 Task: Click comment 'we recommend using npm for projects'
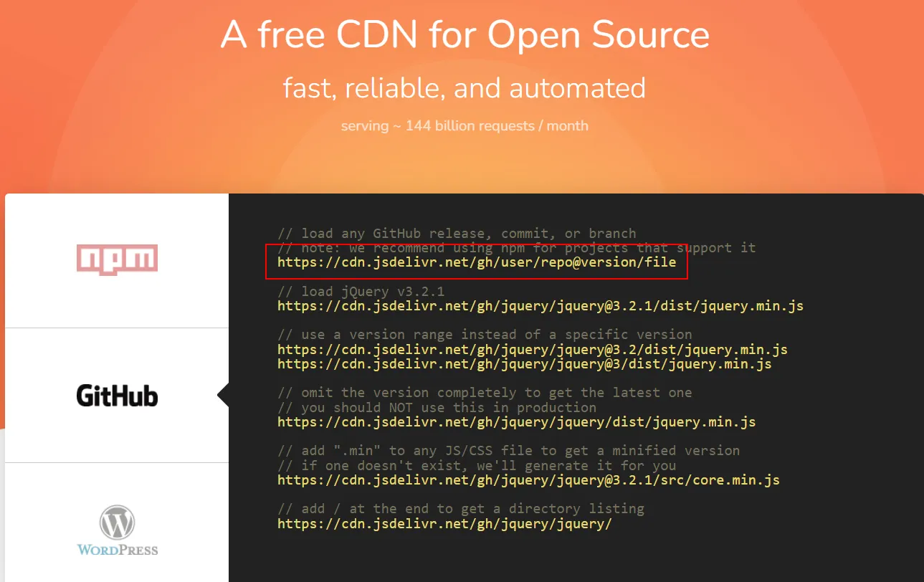pyautogui.click(x=516, y=247)
